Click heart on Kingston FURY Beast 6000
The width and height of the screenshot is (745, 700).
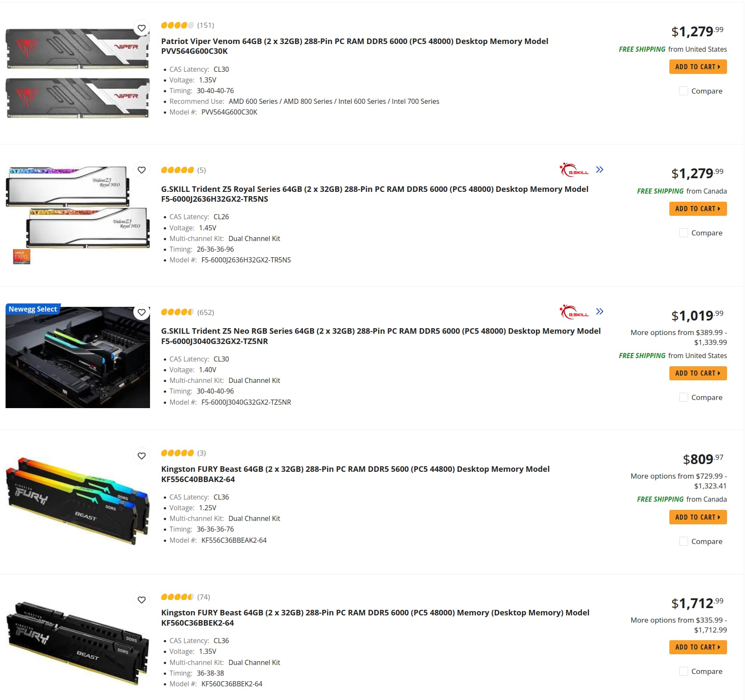pos(141,600)
